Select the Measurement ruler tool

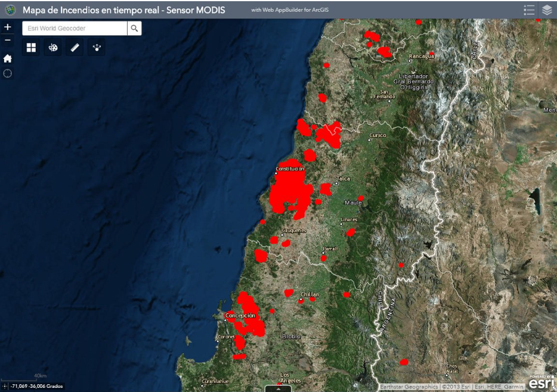74,48
